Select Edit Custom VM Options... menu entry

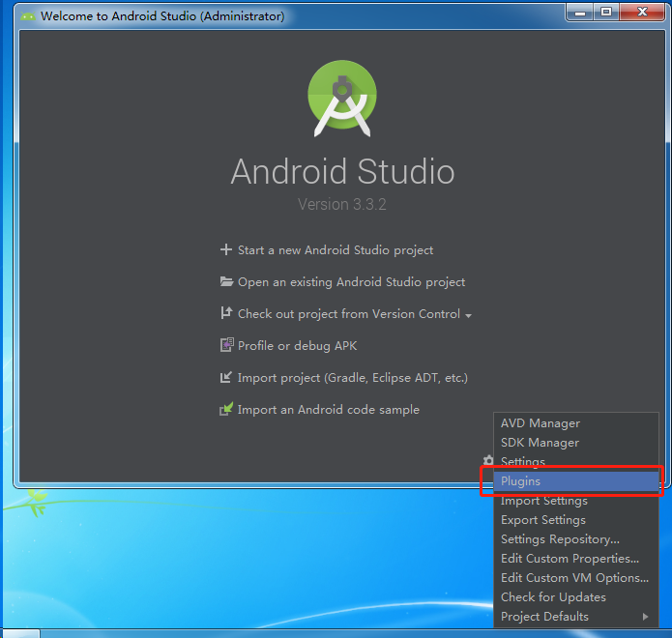click(x=576, y=578)
